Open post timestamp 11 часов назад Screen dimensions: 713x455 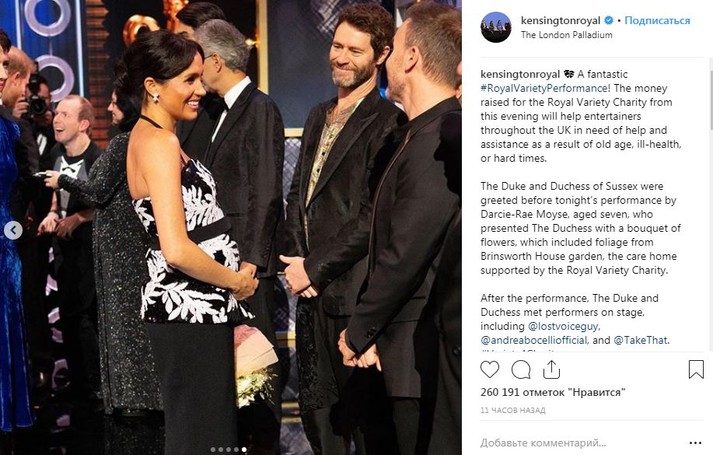513,410
